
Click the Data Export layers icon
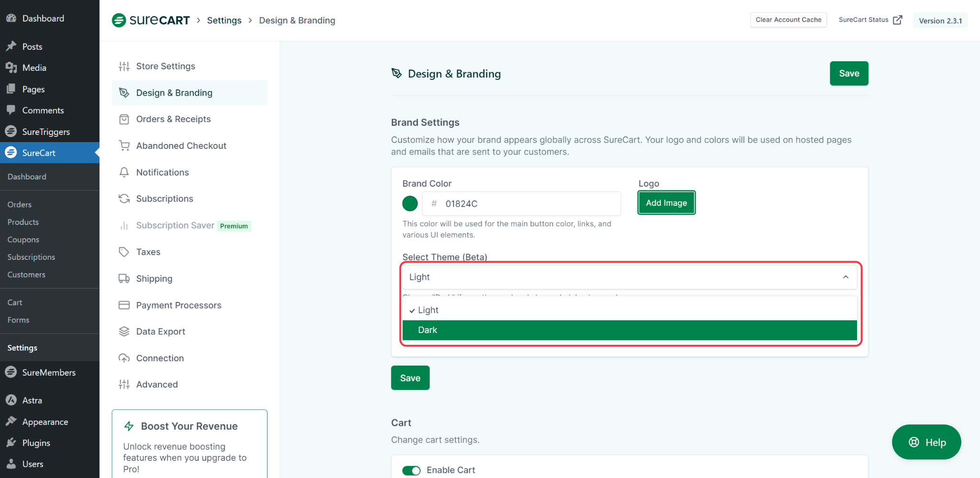(x=124, y=332)
